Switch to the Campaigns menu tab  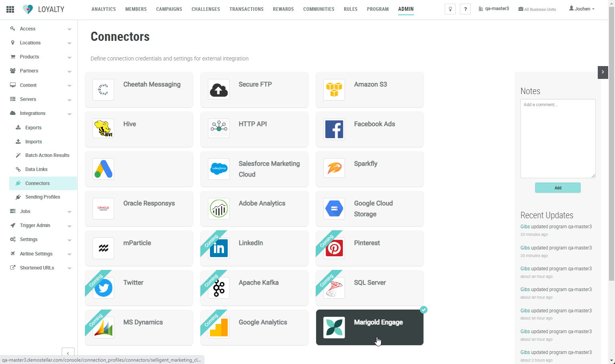[x=169, y=9]
